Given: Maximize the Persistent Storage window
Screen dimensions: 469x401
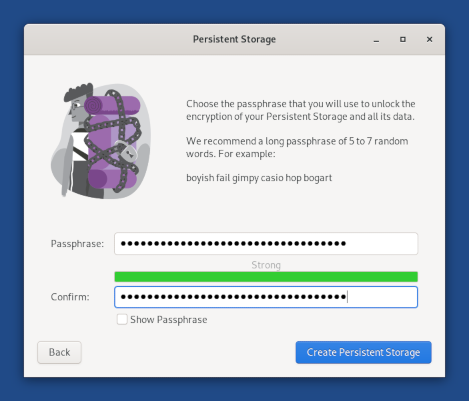Looking at the screenshot, I should pos(403,39).
